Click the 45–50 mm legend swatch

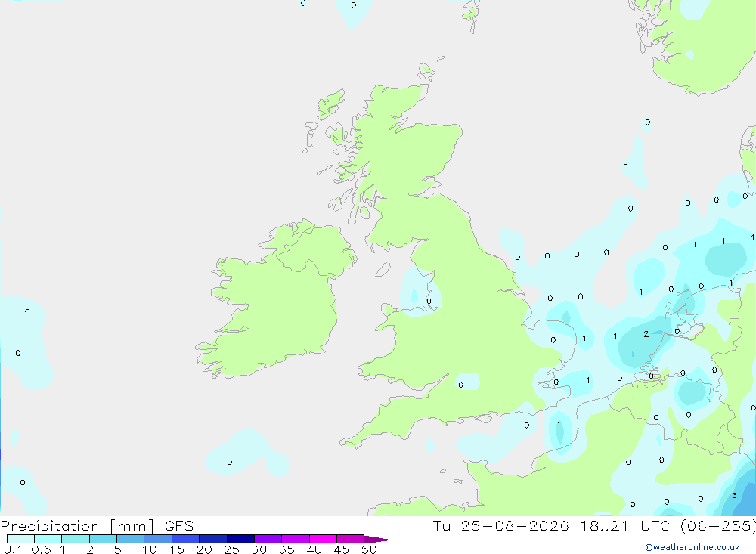click(350, 539)
